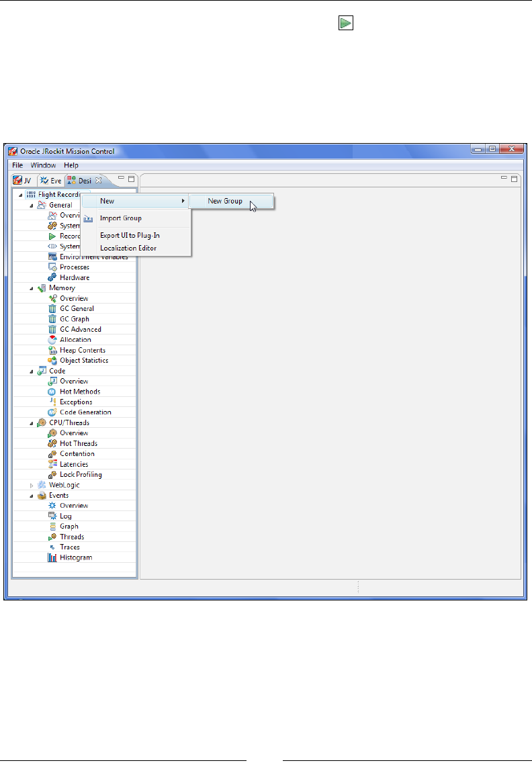Click the Code Generation icon
532x767 pixels.
(x=52, y=412)
